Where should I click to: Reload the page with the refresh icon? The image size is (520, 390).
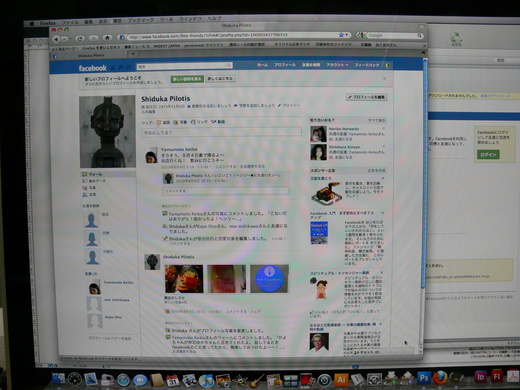[79, 38]
